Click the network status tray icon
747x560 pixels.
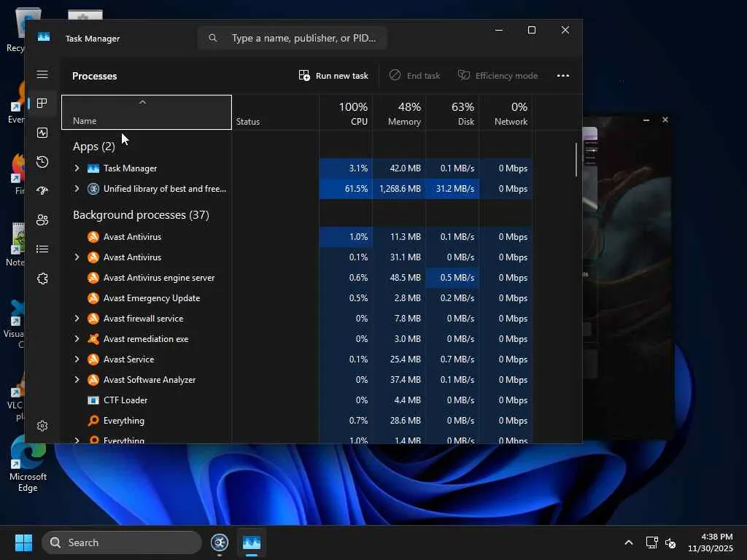[x=651, y=542]
